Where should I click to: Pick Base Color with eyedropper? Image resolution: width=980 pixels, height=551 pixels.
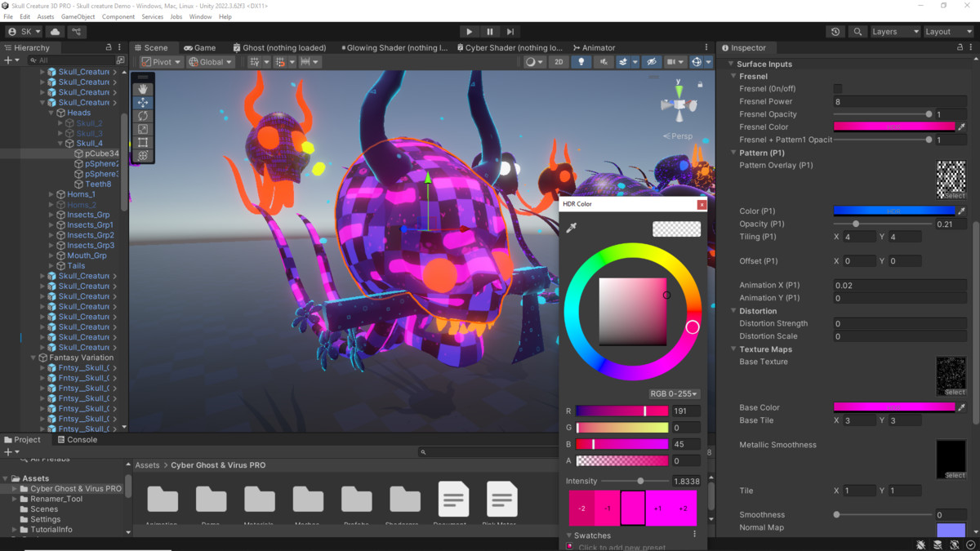[x=961, y=407]
